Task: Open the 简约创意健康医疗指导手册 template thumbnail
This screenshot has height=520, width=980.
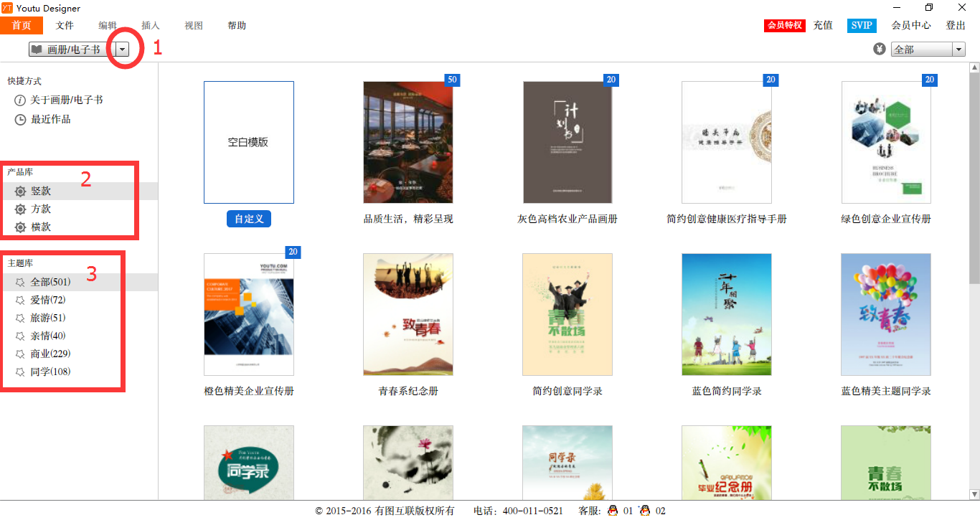Action: pos(727,142)
